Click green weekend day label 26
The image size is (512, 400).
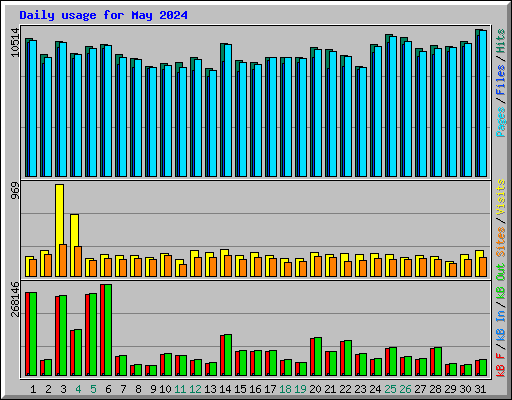[405, 389]
